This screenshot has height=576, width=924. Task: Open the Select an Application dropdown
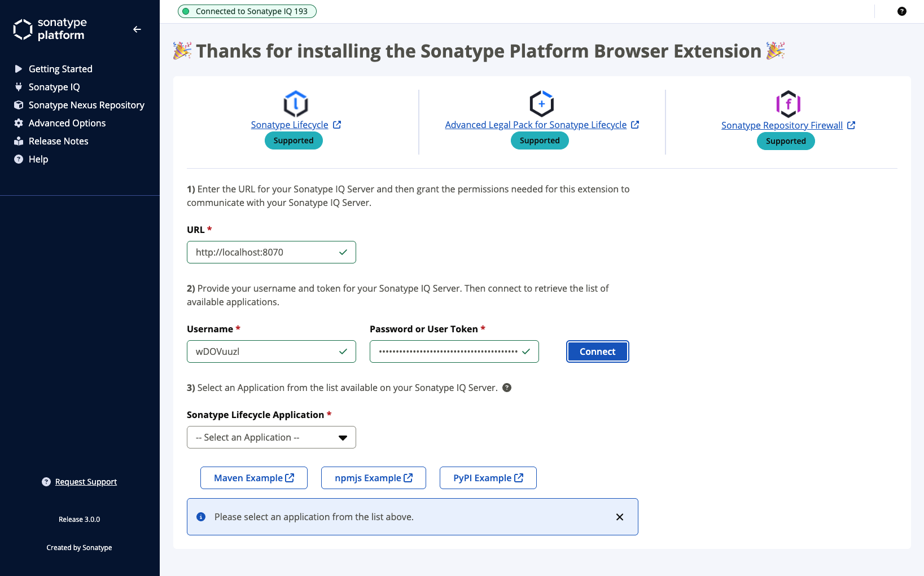pos(271,437)
